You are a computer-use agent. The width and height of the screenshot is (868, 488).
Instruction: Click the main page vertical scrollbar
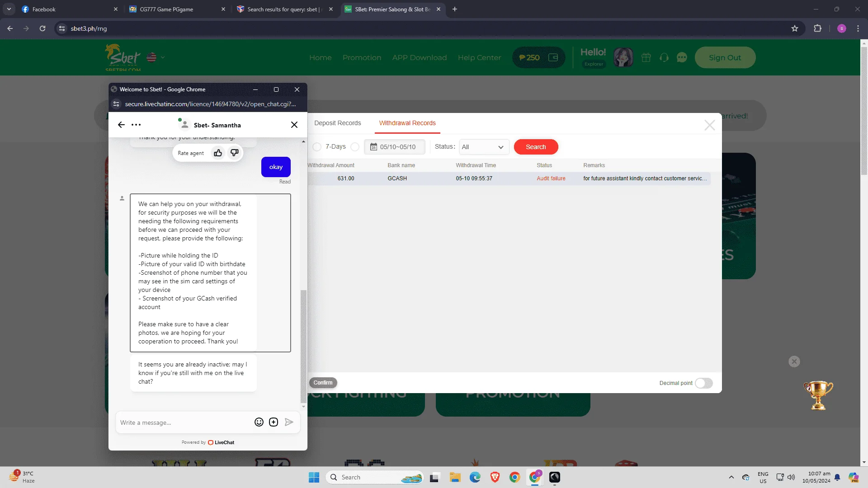tap(864, 111)
